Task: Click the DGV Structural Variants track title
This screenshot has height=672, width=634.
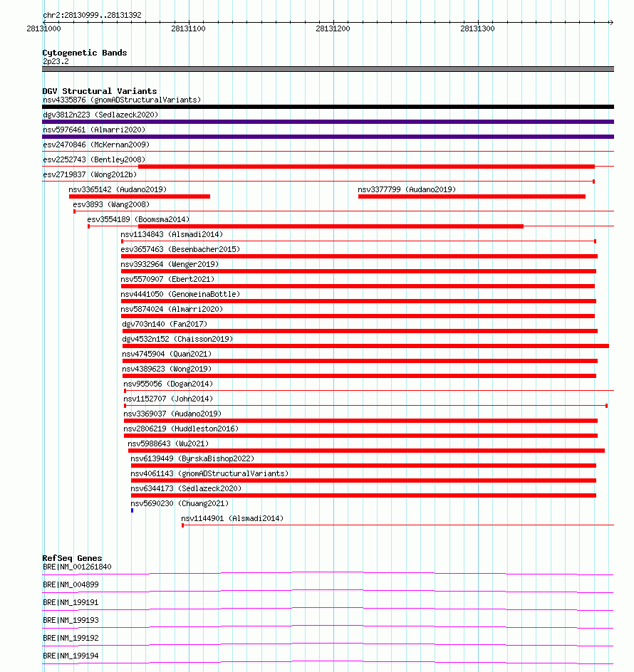Action: [100, 91]
